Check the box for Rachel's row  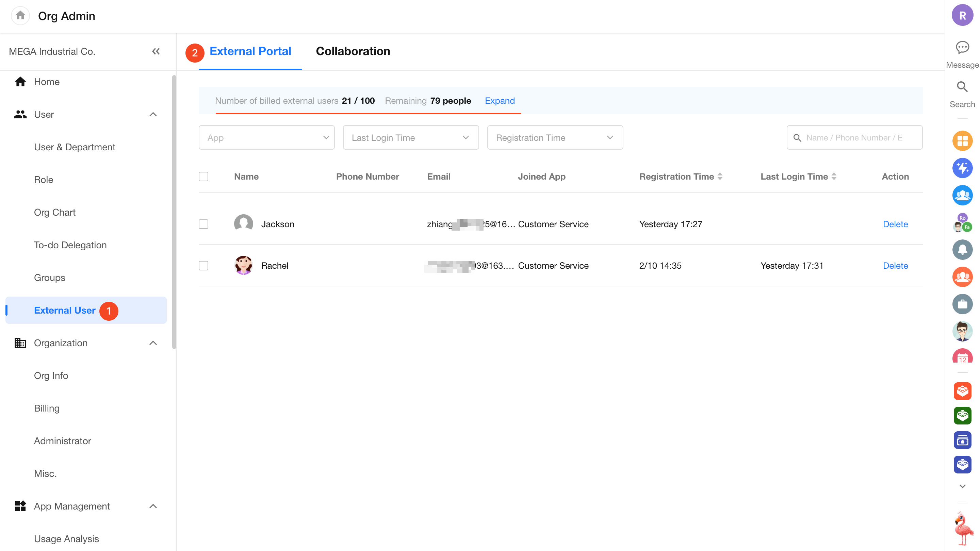(x=203, y=265)
